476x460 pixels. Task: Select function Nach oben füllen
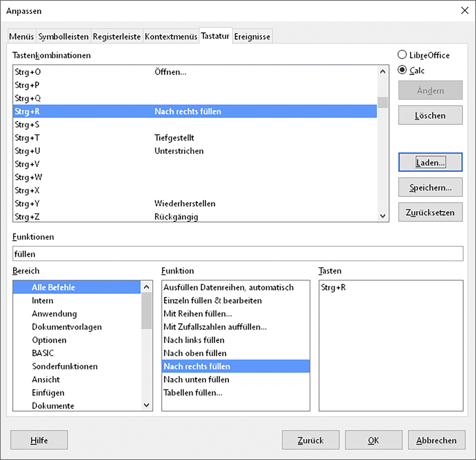pyautogui.click(x=236, y=353)
